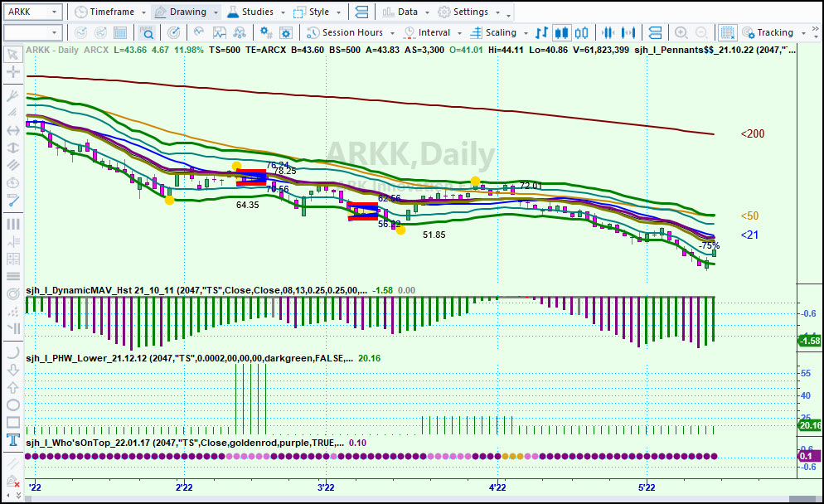Open the Style menu
The height and width of the screenshot is (504, 824).
(x=312, y=12)
